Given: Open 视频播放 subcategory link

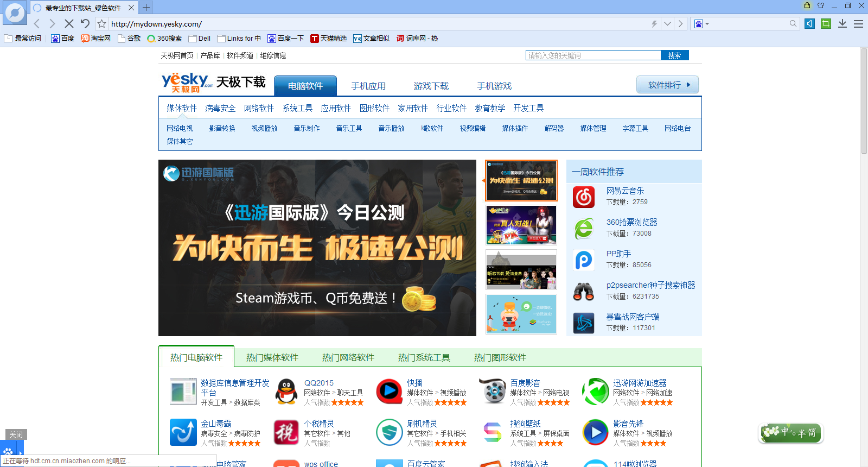Looking at the screenshot, I should [x=265, y=128].
